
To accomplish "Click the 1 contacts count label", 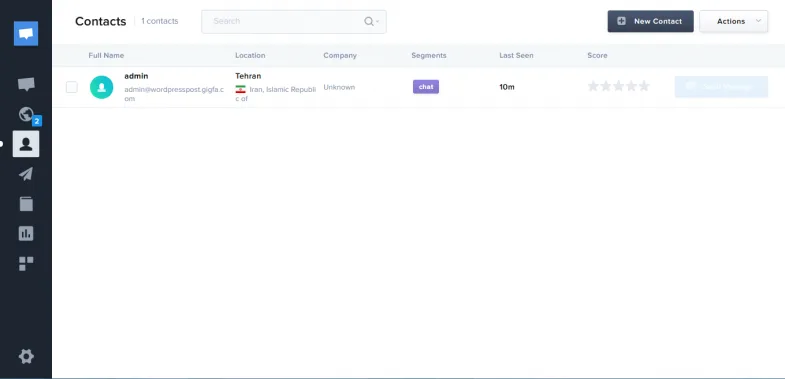I will tap(160, 22).
